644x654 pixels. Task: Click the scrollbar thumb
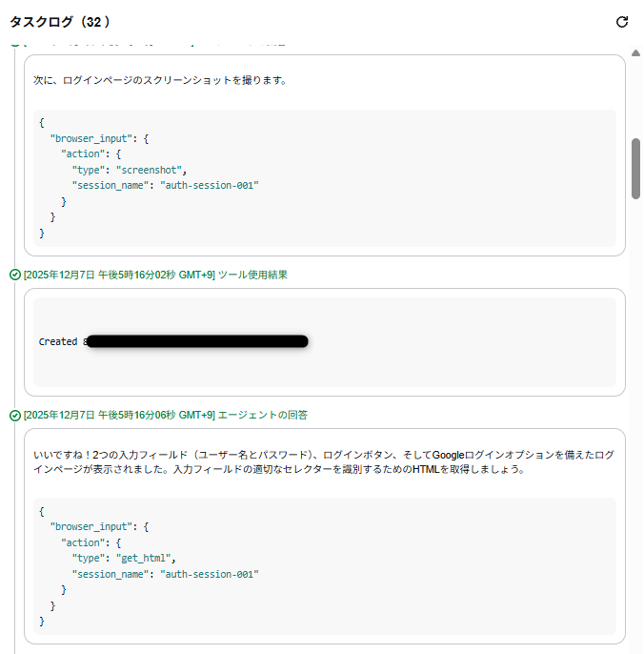pyautogui.click(x=635, y=168)
